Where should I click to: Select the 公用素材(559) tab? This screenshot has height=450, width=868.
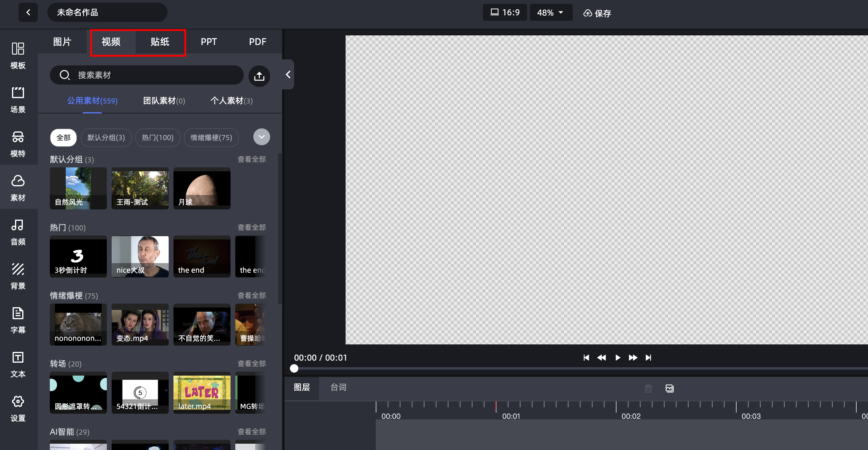(92, 101)
